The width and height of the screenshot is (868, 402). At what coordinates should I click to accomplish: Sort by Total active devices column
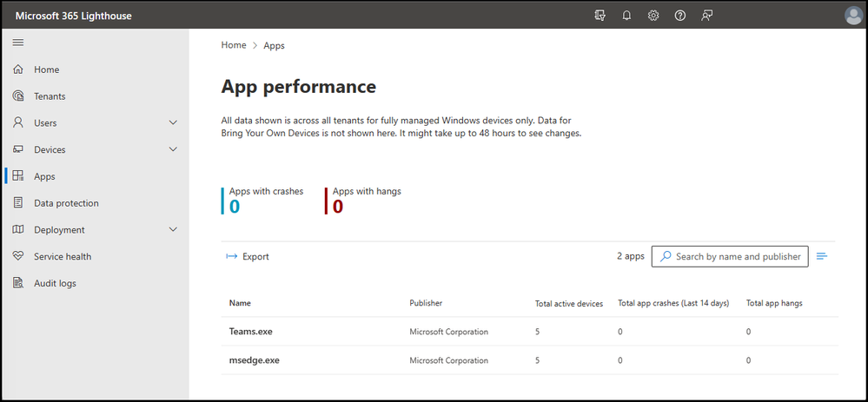point(568,304)
